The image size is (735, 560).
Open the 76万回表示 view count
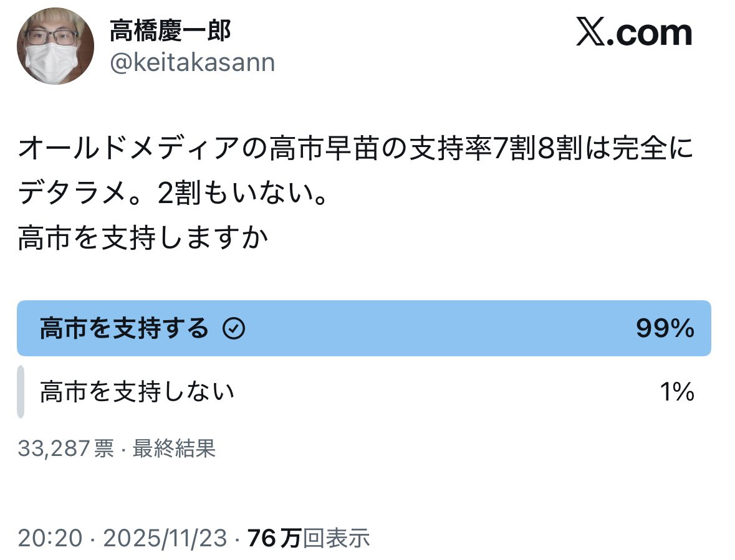click(309, 538)
